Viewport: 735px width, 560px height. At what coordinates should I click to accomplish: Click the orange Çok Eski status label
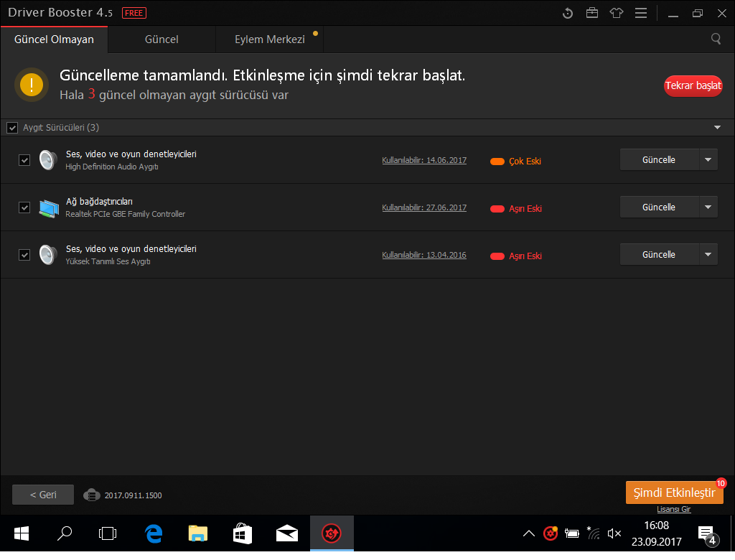pyautogui.click(x=525, y=162)
